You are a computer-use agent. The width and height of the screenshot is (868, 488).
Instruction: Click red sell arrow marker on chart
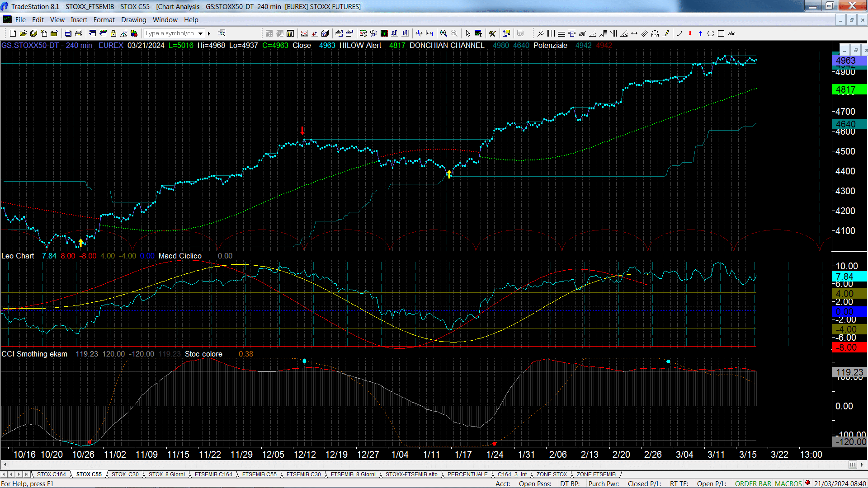tap(302, 131)
